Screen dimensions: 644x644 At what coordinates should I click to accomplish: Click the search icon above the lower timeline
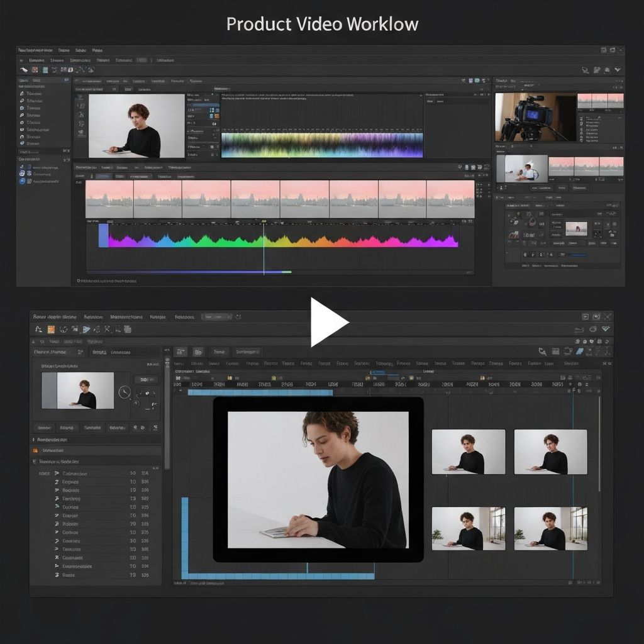pyautogui.click(x=542, y=352)
